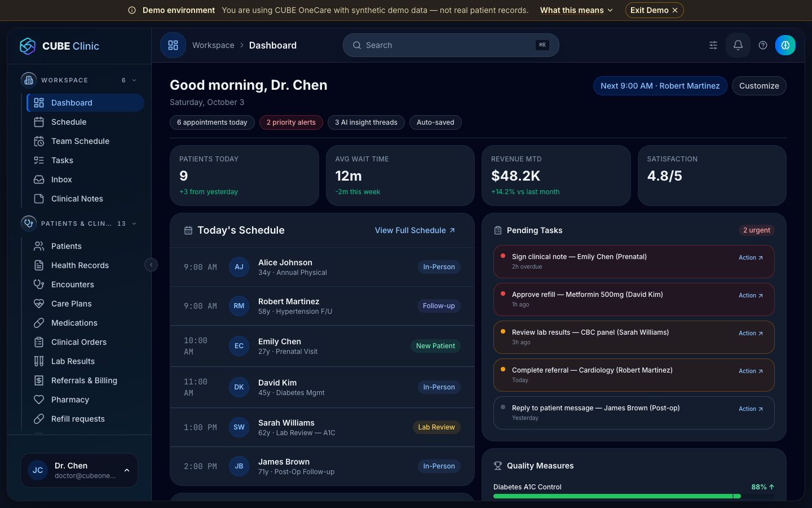Open Health Records in the sidebar
The height and width of the screenshot is (508, 812).
[x=85, y=265]
